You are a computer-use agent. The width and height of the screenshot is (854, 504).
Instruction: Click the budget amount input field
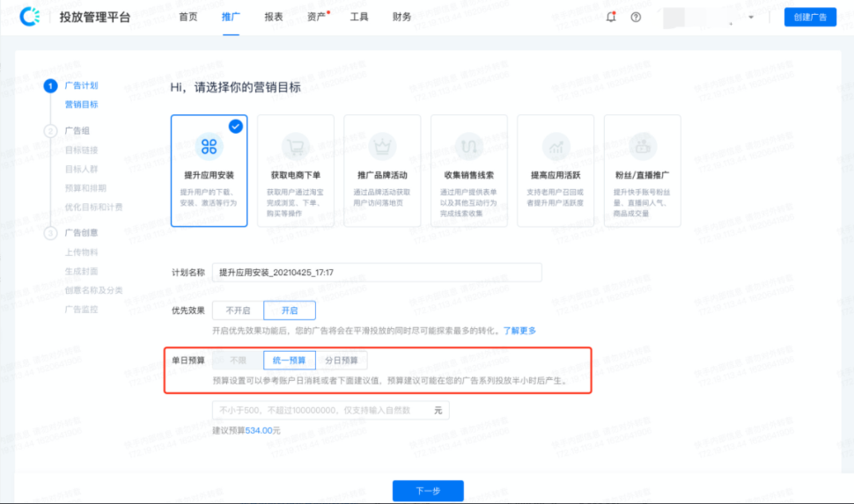tap(331, 411)
